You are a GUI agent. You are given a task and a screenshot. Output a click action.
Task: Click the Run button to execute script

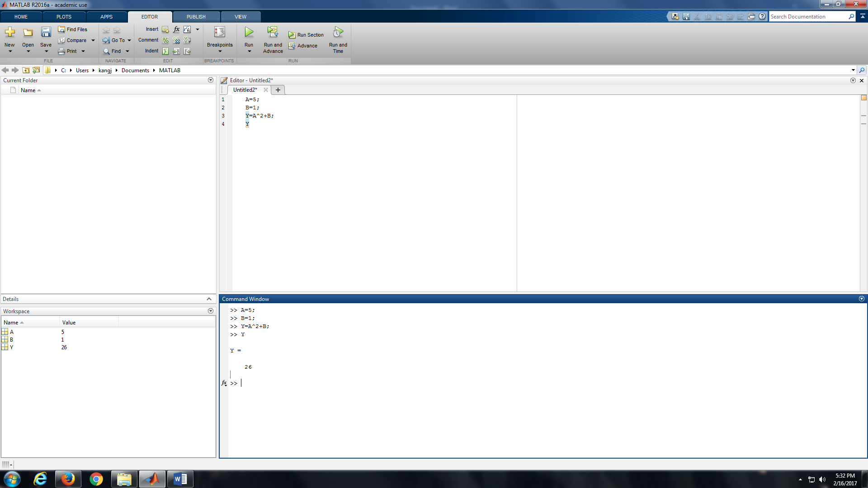(248, 33)
